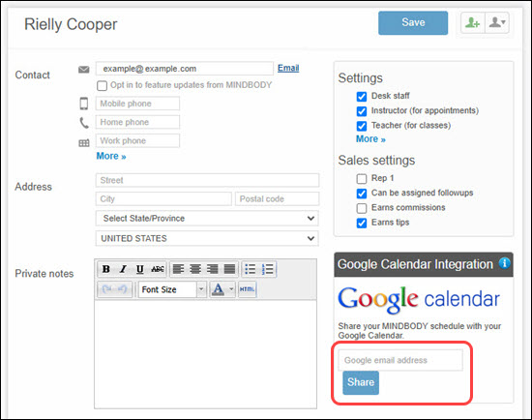Open the Font Size dropdown
The width and height of the screenshot is (532, 420).
(172, 289)
